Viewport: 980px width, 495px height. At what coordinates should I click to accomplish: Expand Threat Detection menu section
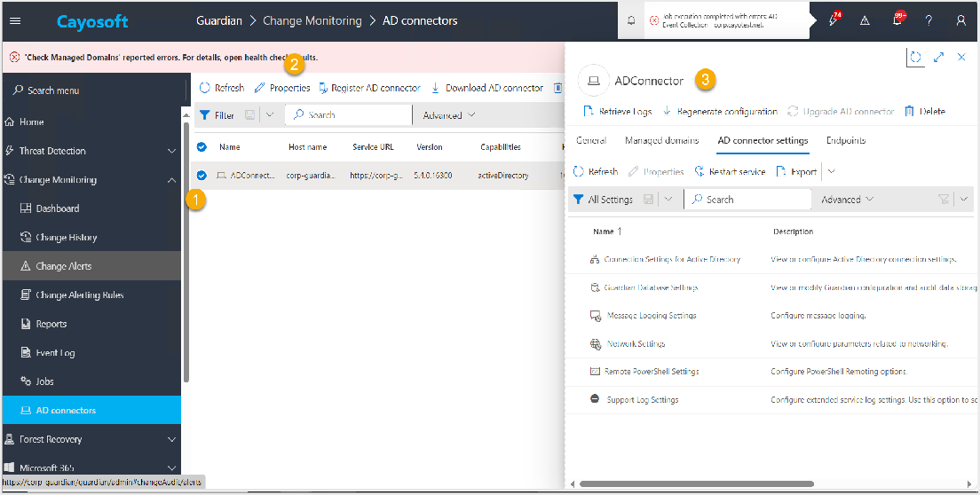click(x=172, y=151)
